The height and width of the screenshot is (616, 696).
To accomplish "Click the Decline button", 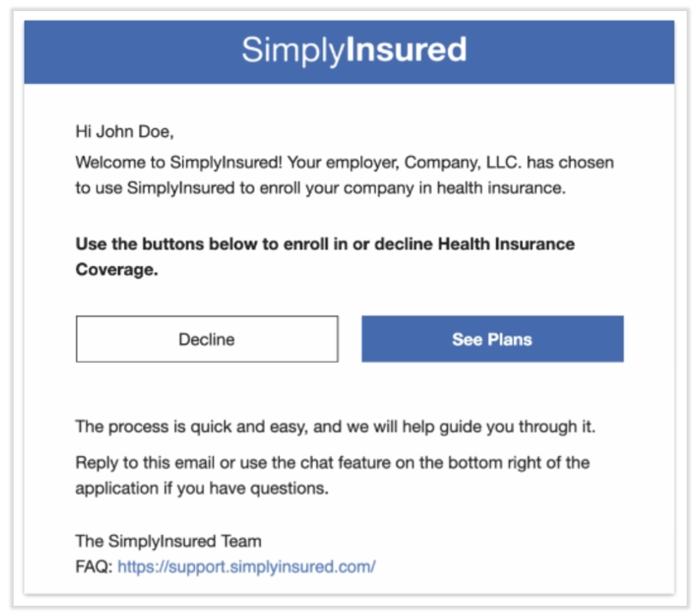I will [207, 340].
